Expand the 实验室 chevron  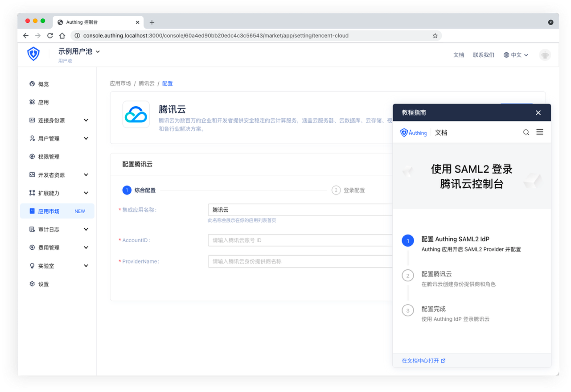(x=86, y=266)
